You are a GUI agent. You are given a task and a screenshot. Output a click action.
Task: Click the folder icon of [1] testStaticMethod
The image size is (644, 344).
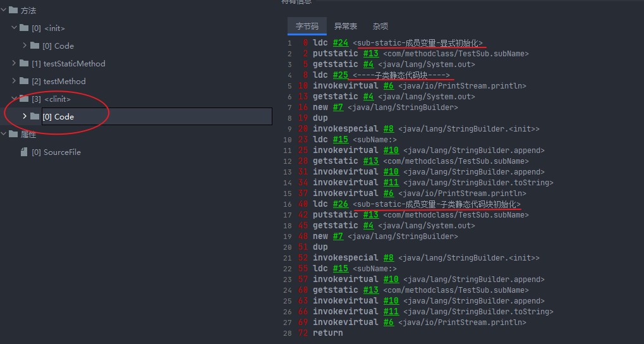click(24, 63)
